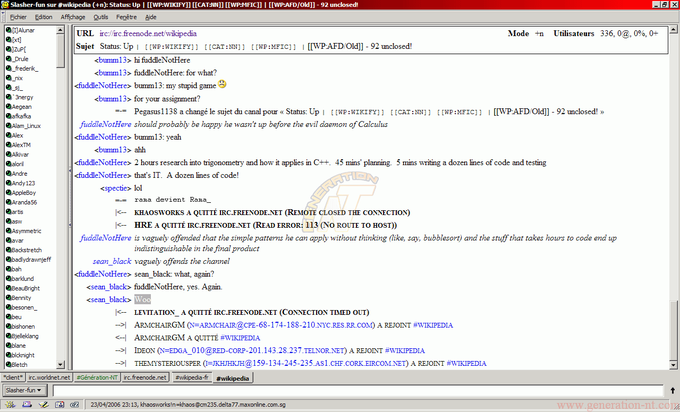Image resolution: width=680 pixels, height=412 pixels.
Task: Click nick bumm13 on the 'hi fuddleNotHere' line
Action: pyautogui.click(x=112, y=60)
